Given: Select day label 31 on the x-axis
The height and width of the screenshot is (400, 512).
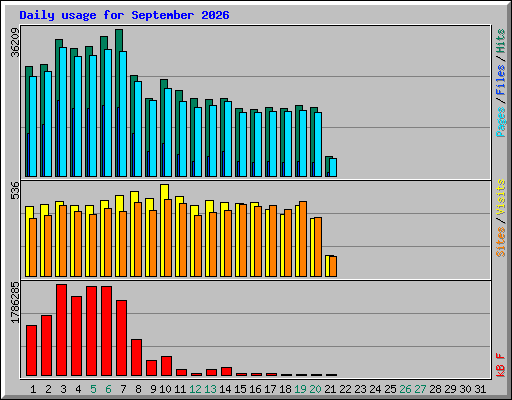Looking at the screenshot, I should click(x=480, y=389).
